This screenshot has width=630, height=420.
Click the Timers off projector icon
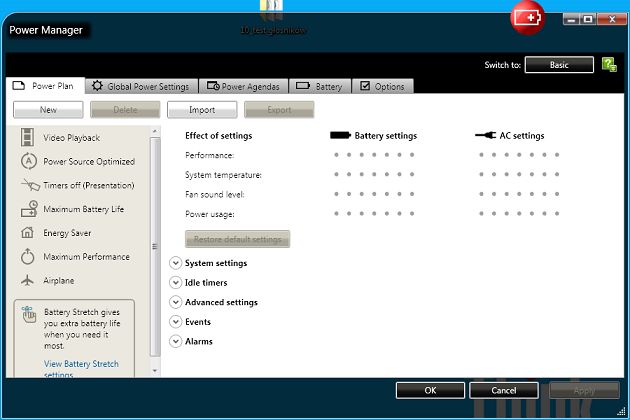click(31, 185)
